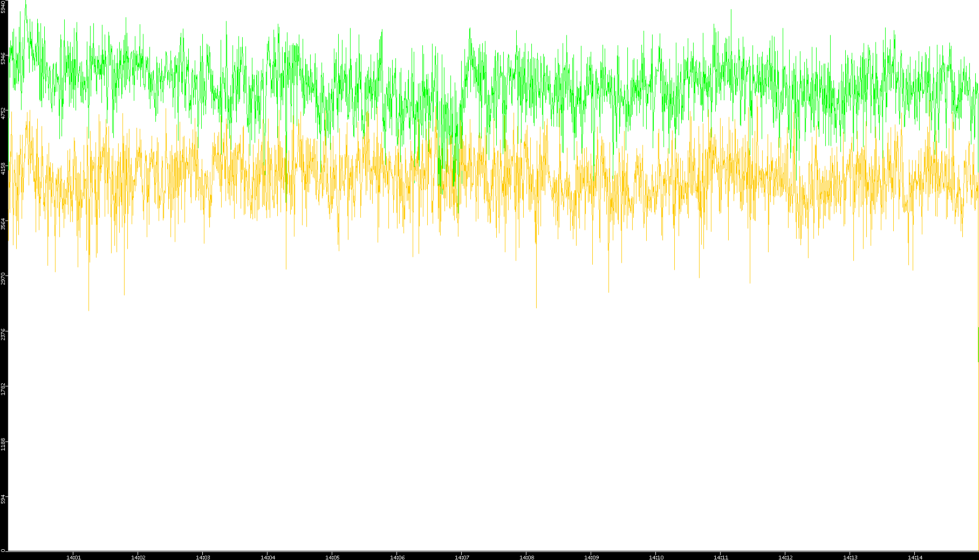The height and width of the screenshot is (560, 979).
Task: Choose the 14:08 time label
Action: (526, 557)
